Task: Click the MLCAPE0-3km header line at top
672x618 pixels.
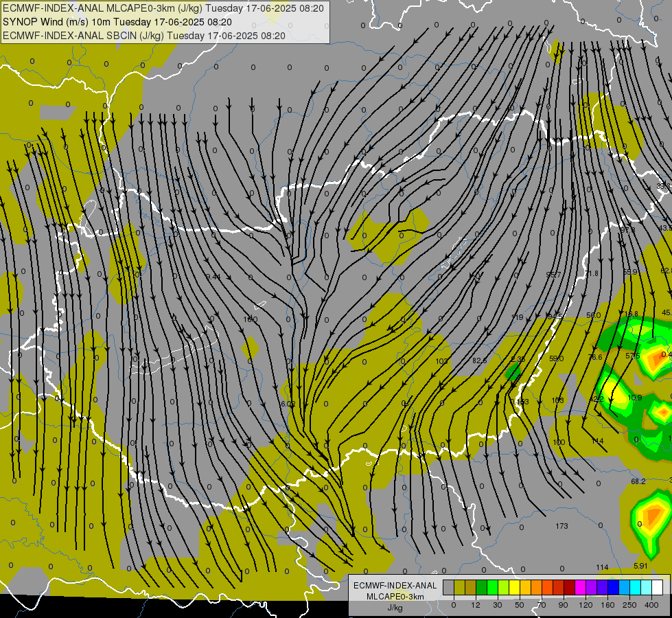Action: point(163,8)
